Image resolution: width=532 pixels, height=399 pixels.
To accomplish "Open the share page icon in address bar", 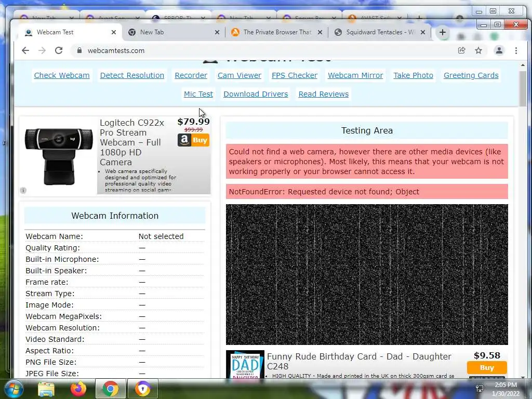I will point(461,50).
